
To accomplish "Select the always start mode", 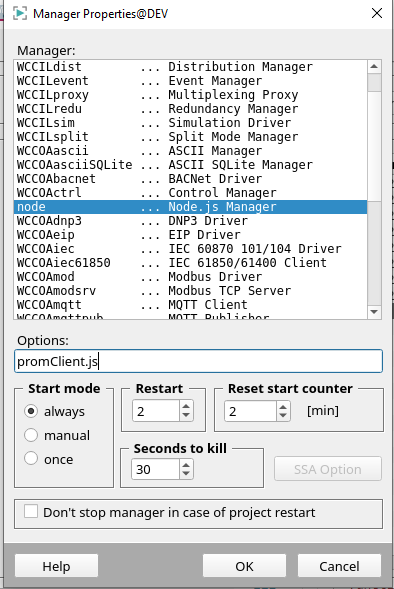I will click(31, 411).
